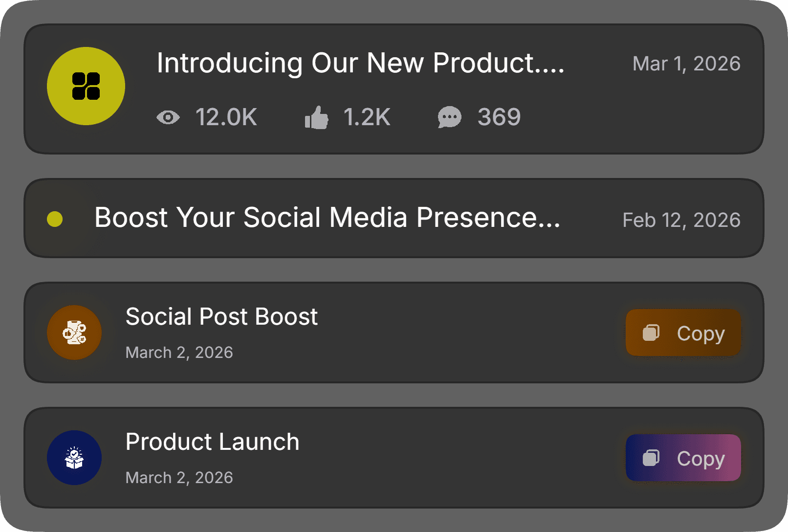Image resolution: width=788 pixels, height=532 pixels.
Task: Select the Product Launch box icon
Action: click(x=74, y=458)
